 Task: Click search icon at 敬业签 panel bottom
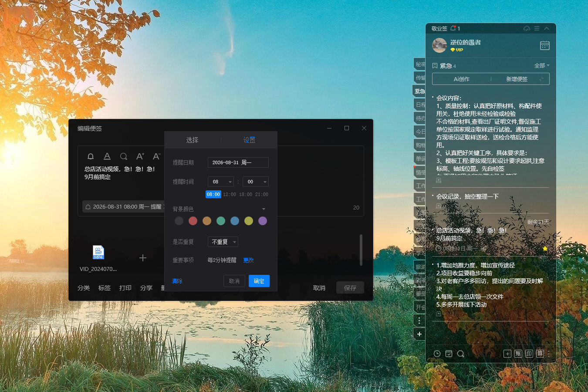(x=460, y=354)
